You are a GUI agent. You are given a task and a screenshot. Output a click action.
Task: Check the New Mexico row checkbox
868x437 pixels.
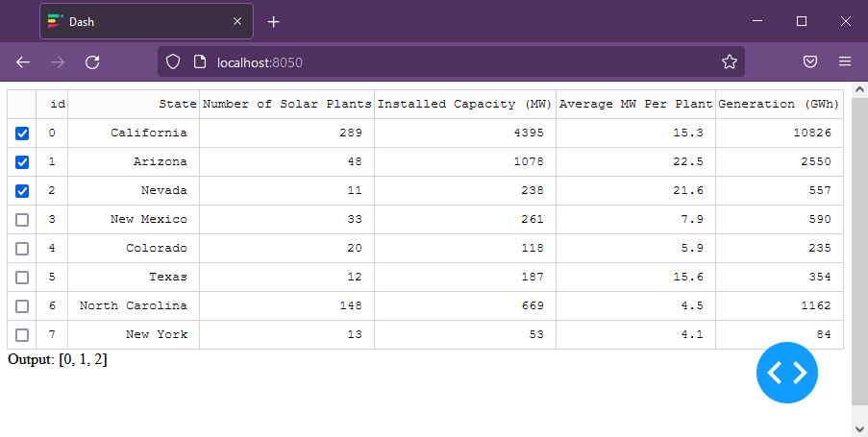(x=22, y=220)
